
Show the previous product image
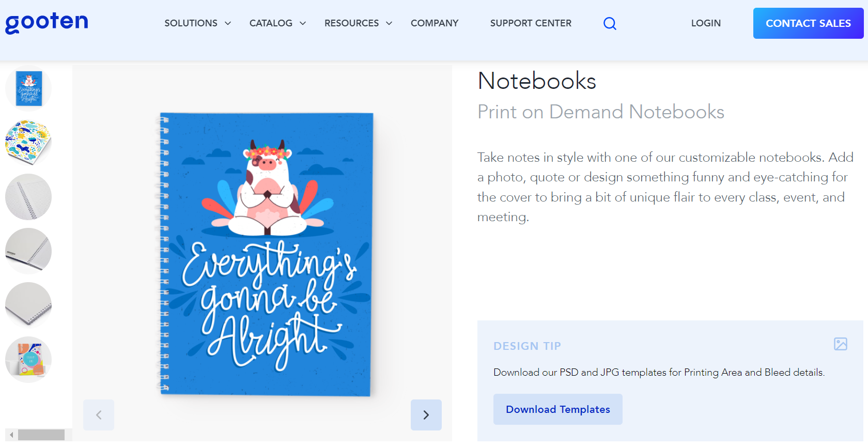point(99,415)
